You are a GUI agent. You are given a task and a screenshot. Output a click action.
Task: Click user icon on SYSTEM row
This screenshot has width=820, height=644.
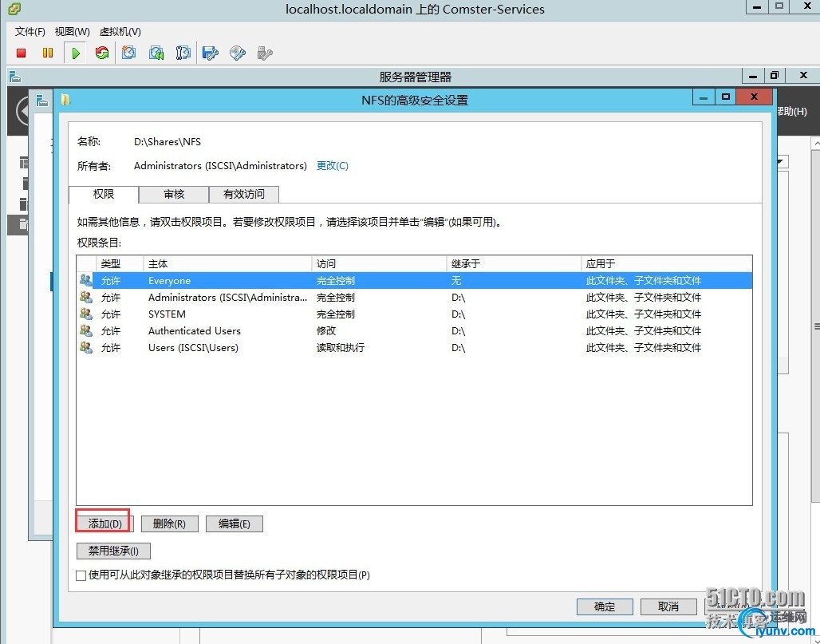(86, 314)
